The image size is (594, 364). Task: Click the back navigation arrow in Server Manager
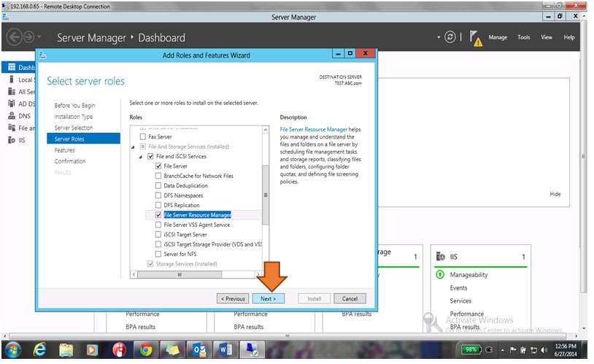pyautogui.click(x=15, y=37)
